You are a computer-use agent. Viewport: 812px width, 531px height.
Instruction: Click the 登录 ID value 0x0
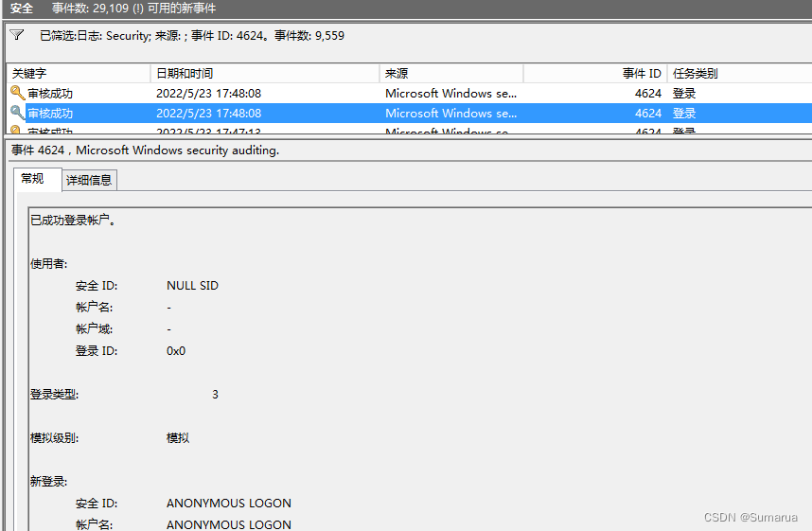[x=176, y=350]
